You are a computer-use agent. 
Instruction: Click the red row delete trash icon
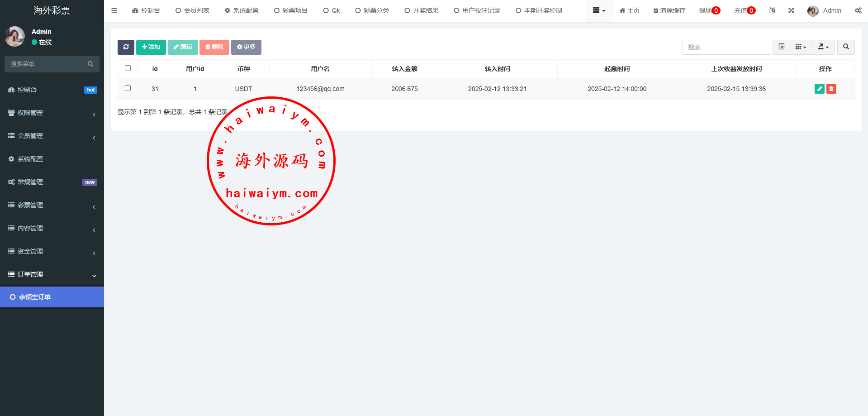click(x=831, y=89)
